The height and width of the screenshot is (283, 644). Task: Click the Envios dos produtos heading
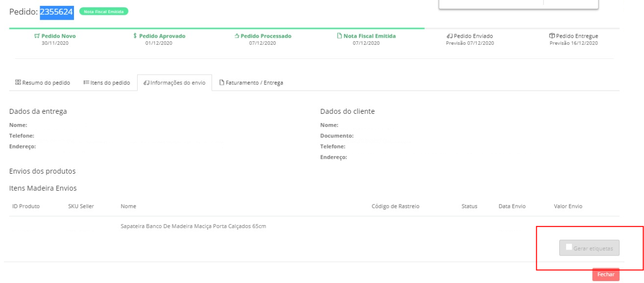coord(43,171)
